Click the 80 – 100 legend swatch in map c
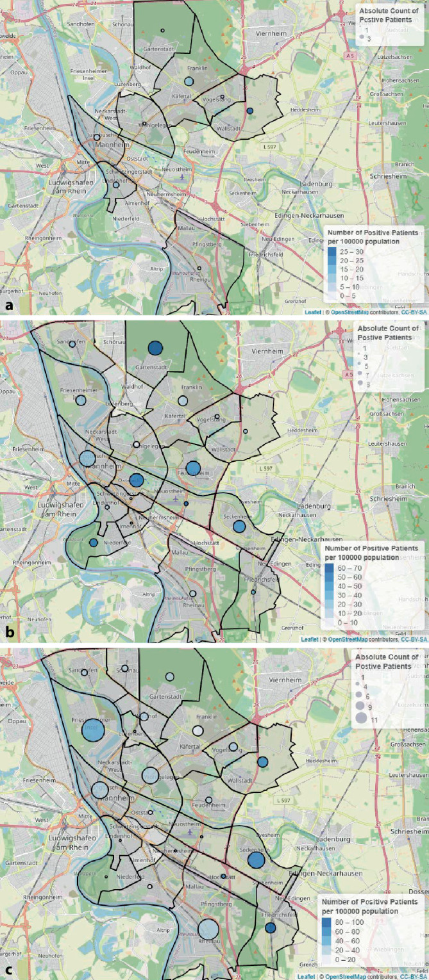429x980 pixels. [x=326, y=922]
